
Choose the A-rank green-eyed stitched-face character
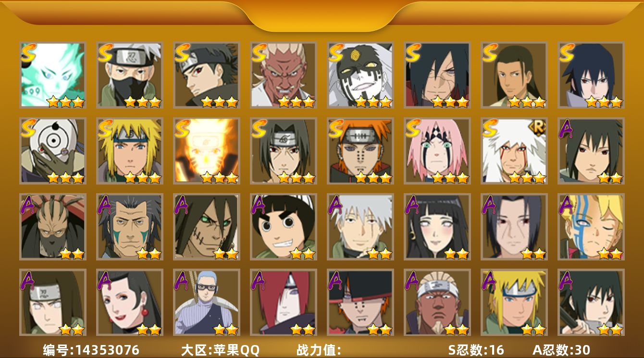coord(207,227)
